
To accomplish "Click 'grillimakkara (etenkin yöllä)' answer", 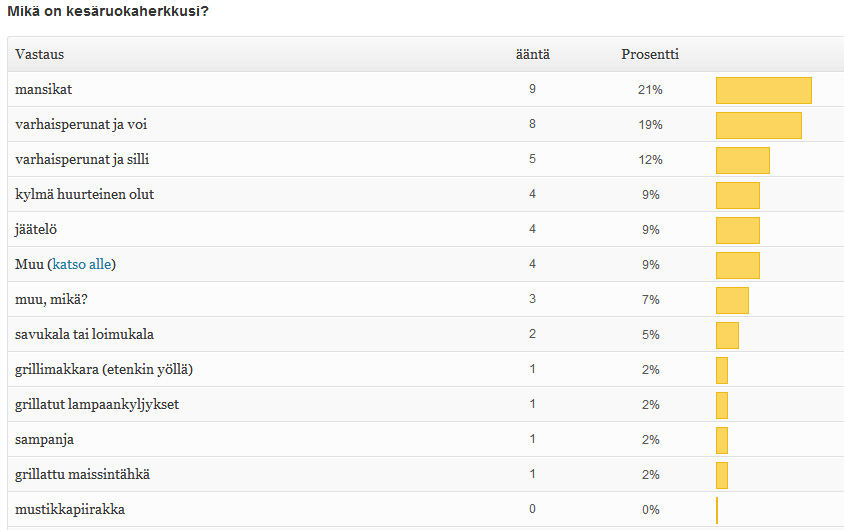I will click(104, 369).
